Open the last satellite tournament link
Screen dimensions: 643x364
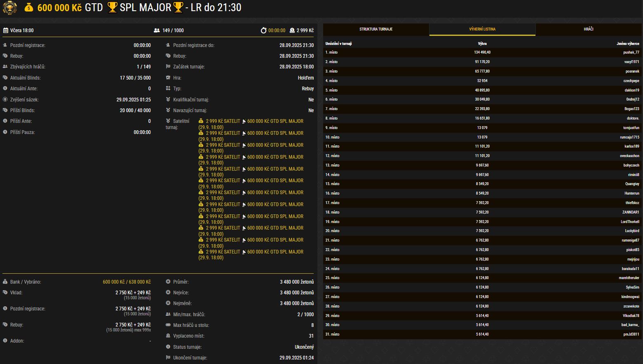[223, 252]
